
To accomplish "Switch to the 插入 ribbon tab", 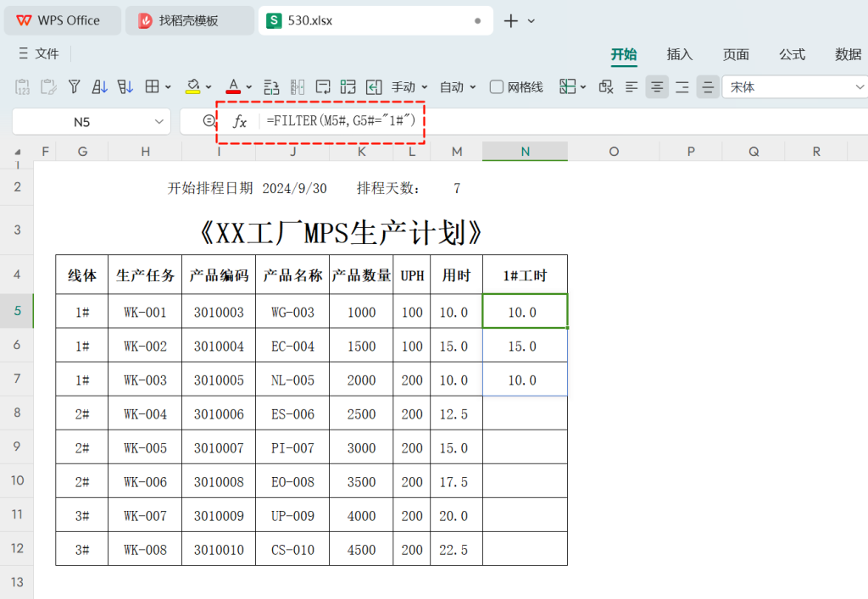I will pos(680,54).
